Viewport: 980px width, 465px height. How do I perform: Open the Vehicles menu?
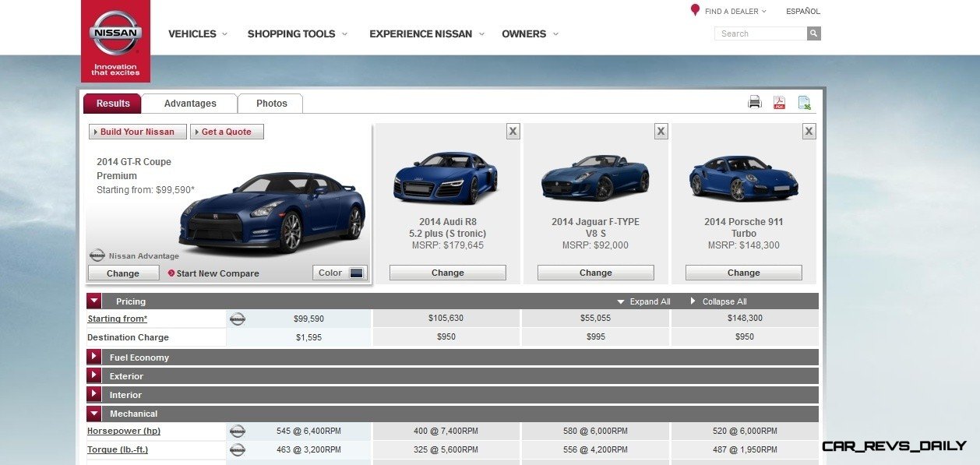198,33
